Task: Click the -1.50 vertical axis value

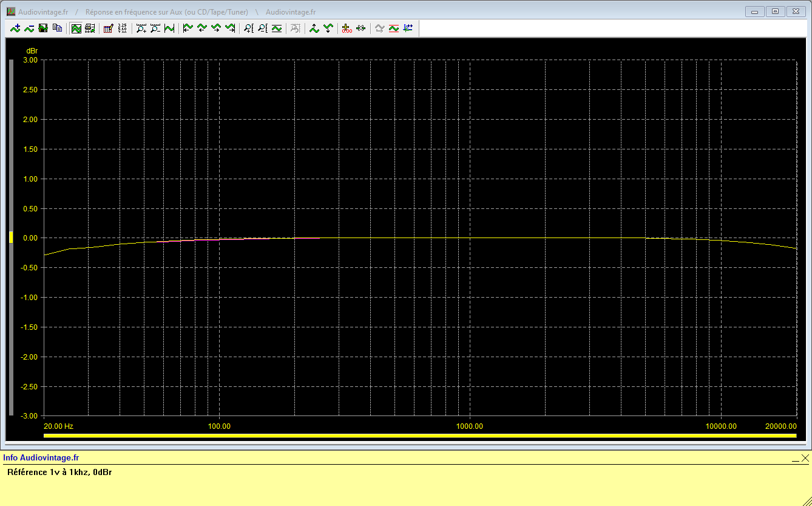Action: [x=29, y=327]
